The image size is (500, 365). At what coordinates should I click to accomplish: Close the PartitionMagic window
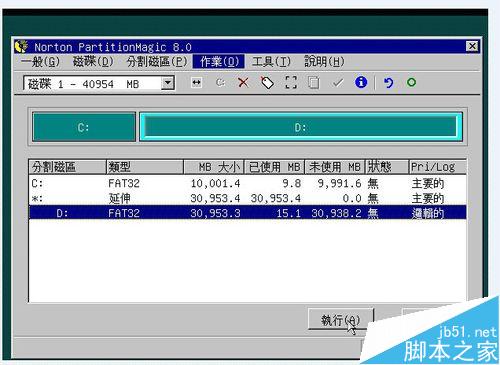472,46
